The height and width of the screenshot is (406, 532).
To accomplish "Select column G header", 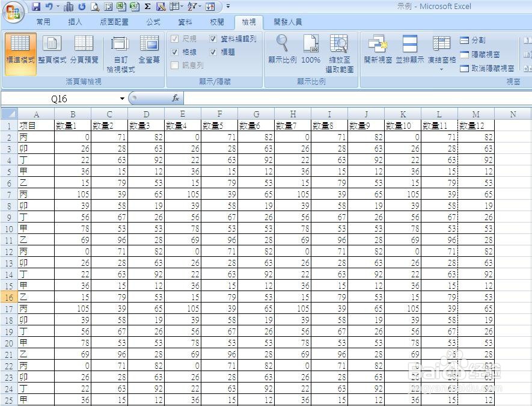I will click(256, 114).
